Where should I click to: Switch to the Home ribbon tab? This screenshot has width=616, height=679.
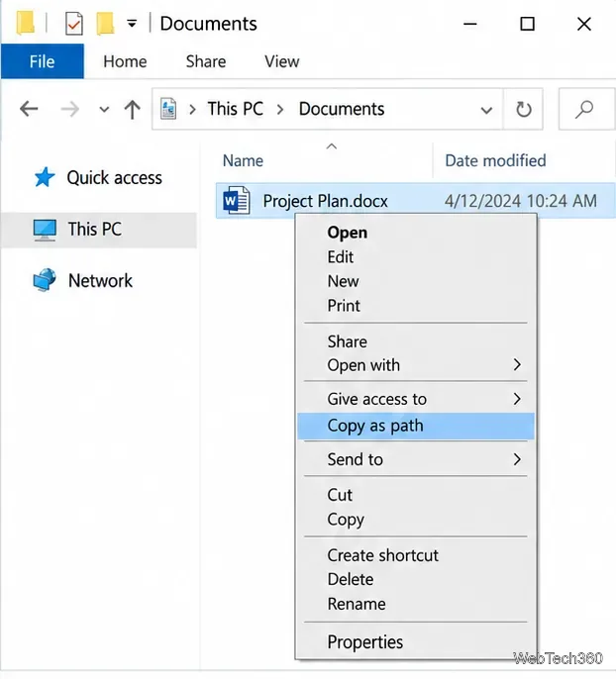[x=125, y=61]
